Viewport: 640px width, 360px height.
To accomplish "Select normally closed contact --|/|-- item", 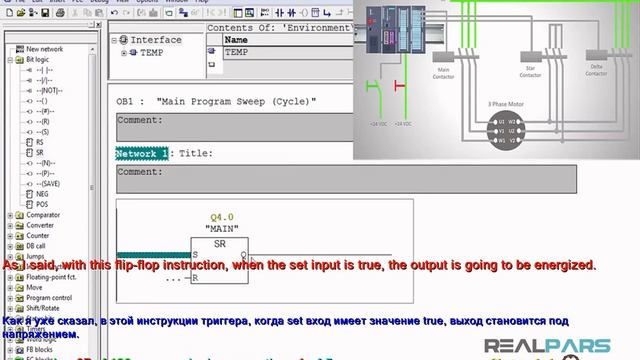I will point(44,80).
